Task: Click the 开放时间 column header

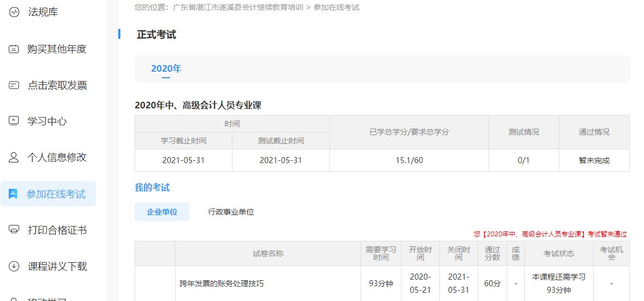Action: pyautogui.click(x=421, y=253)
